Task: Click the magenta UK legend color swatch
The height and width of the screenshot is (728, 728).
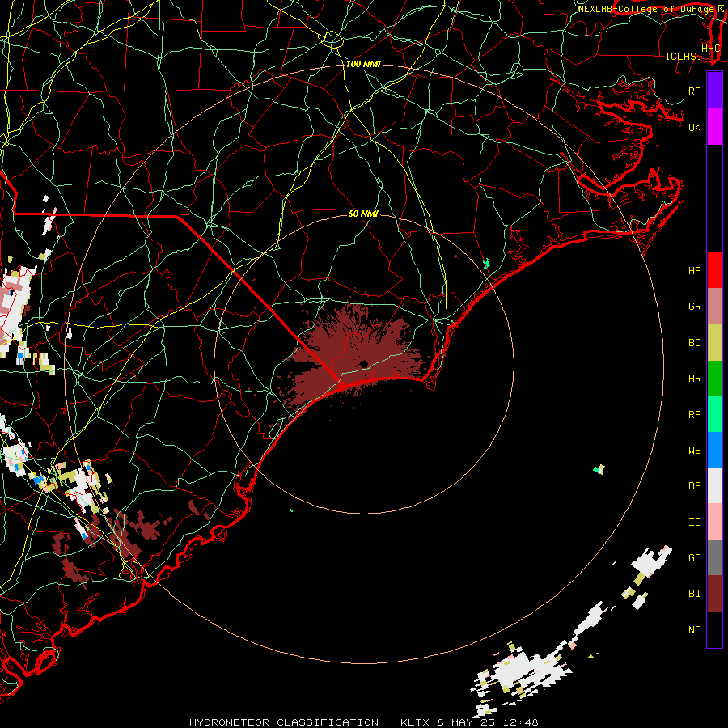Action: point(714,127)
